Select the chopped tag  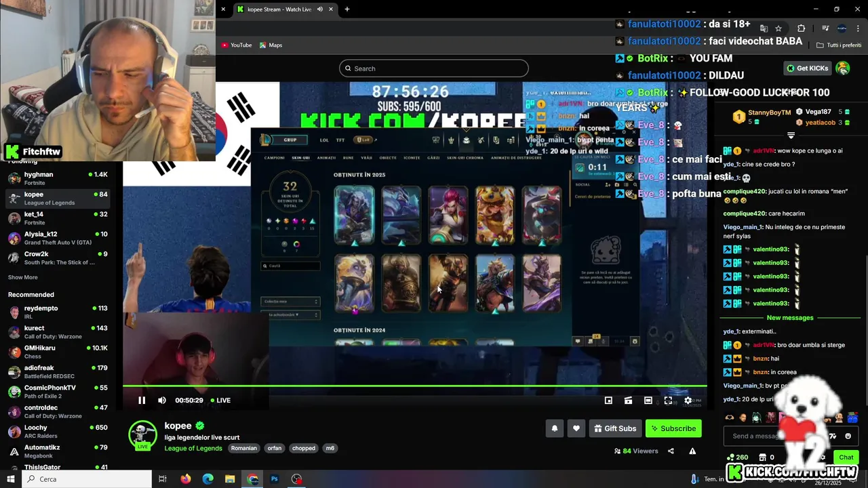coord(303,448)
